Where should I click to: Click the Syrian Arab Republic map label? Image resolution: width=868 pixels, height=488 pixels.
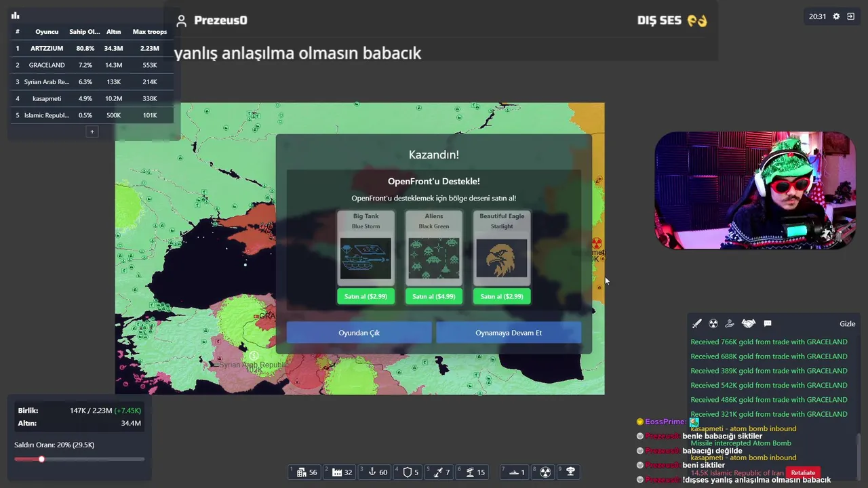[253, 365]
